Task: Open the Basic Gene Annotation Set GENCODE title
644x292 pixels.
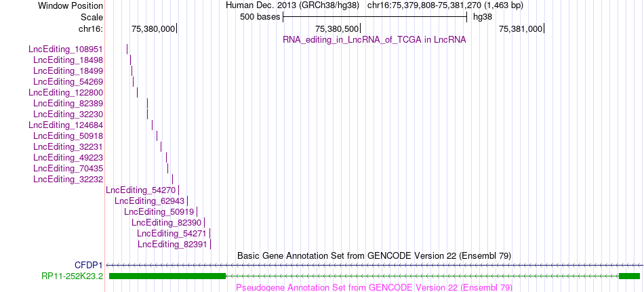Action: click(374, 255)
